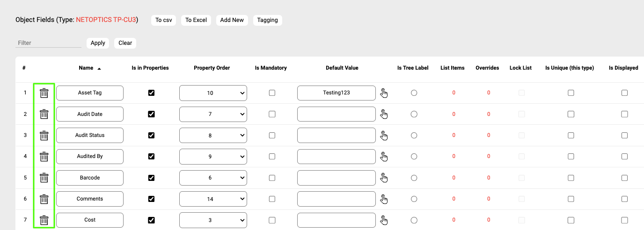Click trash icon for Audit Date
This screenshot has width=644, height=230.
[x=44, y=114]
